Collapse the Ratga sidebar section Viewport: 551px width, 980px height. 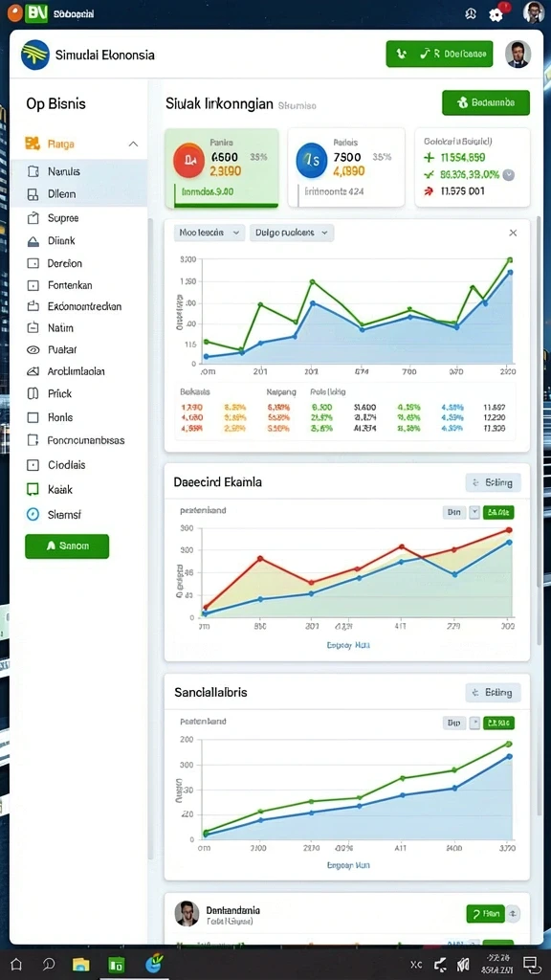[x=133, y=144]
